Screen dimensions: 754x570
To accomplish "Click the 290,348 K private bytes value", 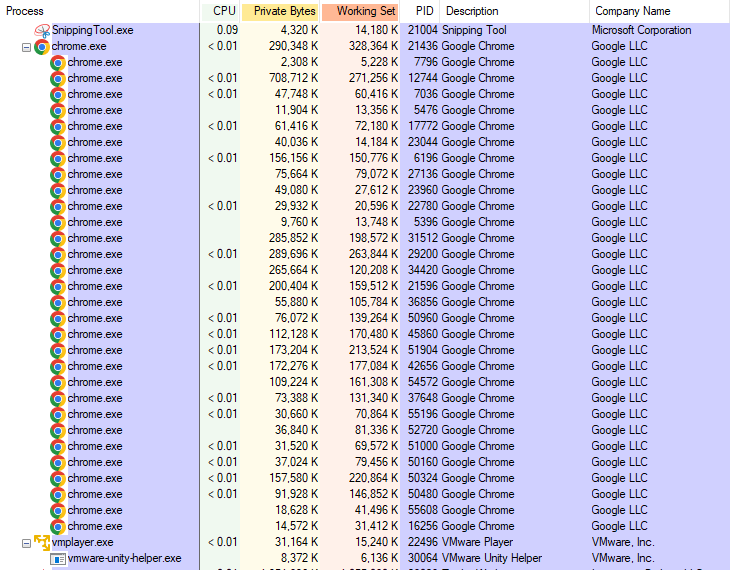I will [x=293, y=46].
